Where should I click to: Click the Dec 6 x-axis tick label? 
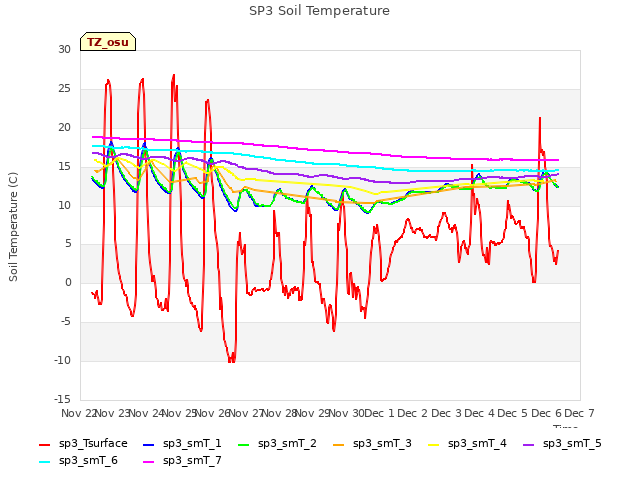[547, 413]
